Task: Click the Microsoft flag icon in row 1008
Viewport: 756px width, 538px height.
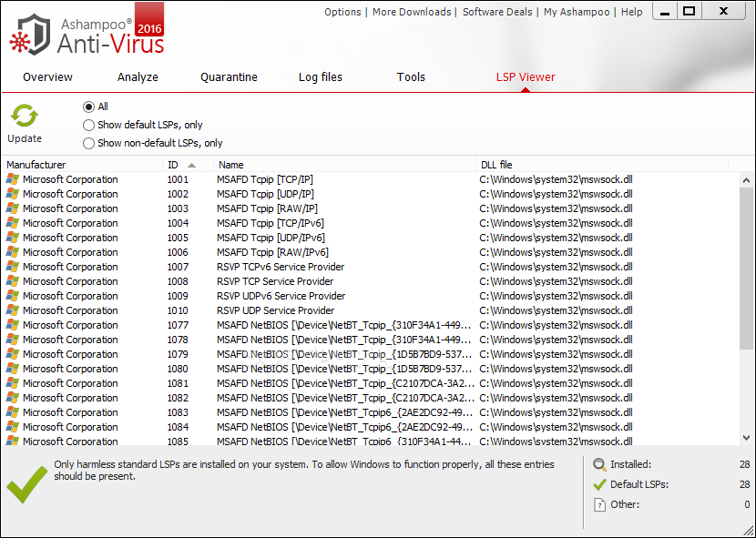Action: (x=13, y=281)
